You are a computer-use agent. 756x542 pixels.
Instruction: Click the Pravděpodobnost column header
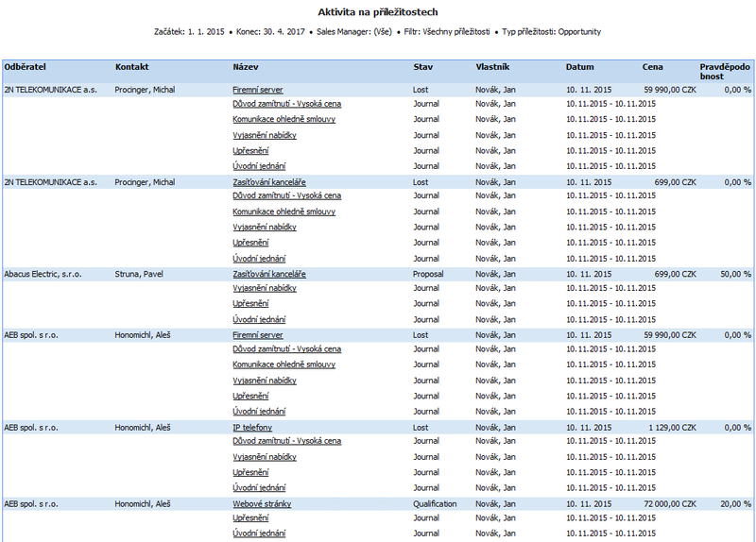point(725,72)
